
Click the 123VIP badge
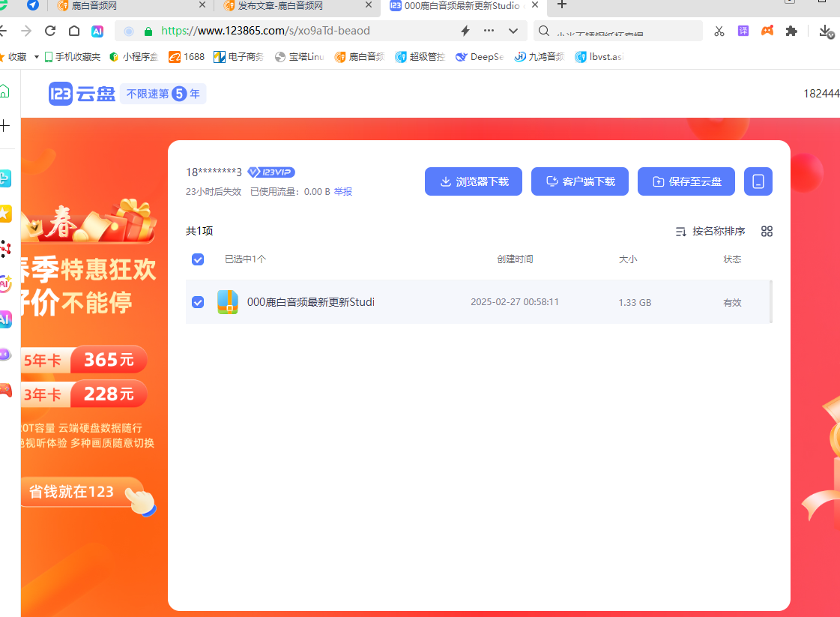pyautogui.click(x=271, y=172)
